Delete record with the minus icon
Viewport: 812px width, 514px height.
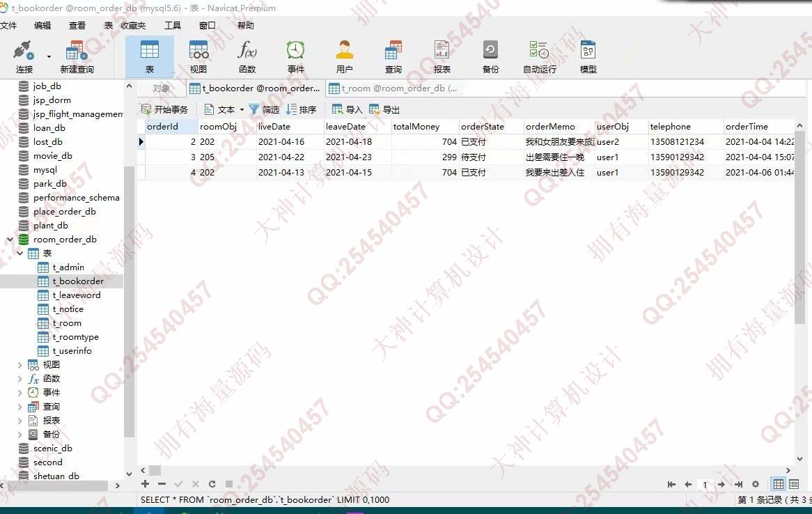point(162,483)
